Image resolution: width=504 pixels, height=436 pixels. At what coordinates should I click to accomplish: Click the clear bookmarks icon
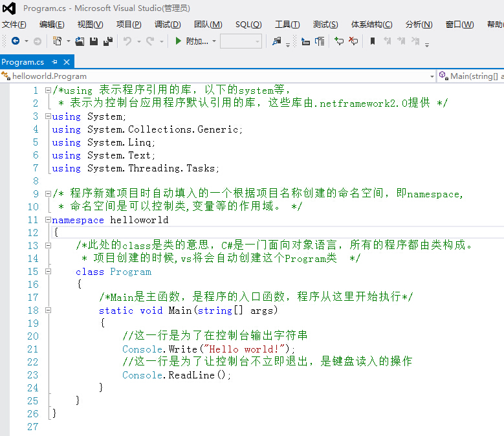pyautogui.click(x=415, y=41)
